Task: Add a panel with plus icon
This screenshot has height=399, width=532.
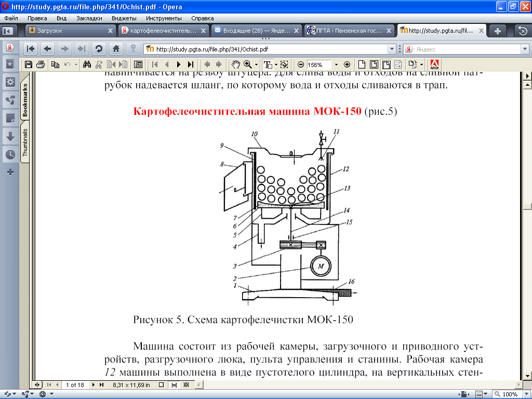Action: click(x=10, y=172)
